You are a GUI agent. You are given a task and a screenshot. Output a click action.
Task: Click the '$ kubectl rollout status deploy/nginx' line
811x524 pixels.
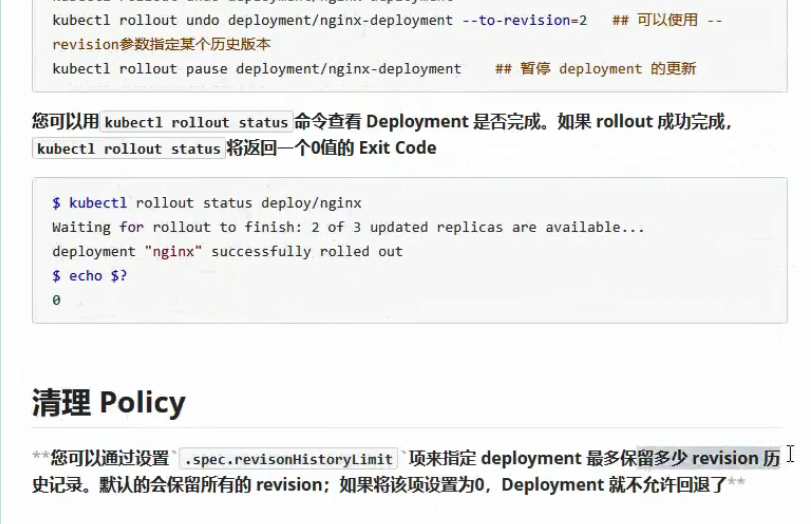point(207,203)
